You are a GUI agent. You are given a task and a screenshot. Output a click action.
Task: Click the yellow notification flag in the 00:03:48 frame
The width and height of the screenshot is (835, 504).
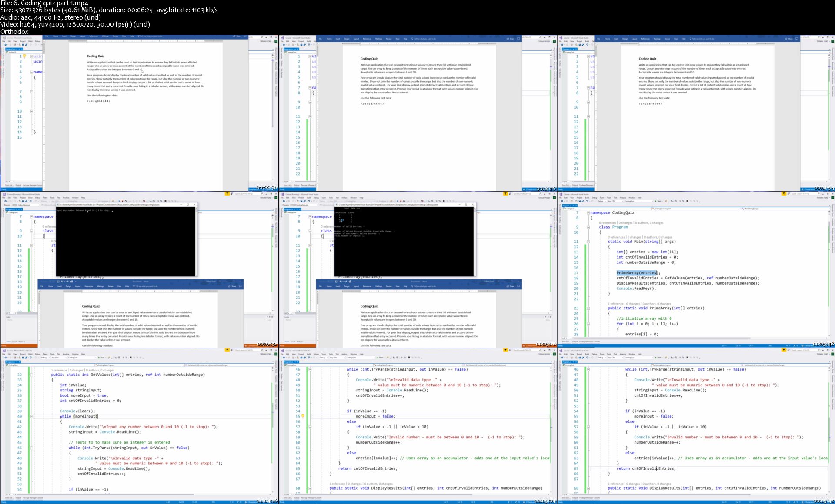click(784, 194)
